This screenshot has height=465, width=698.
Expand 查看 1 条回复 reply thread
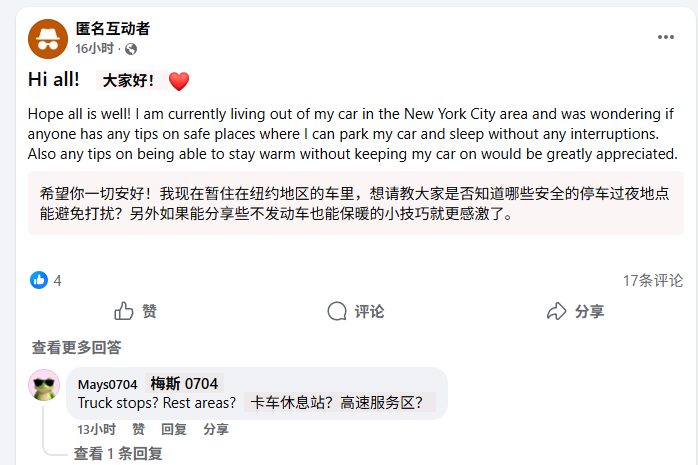118,453
